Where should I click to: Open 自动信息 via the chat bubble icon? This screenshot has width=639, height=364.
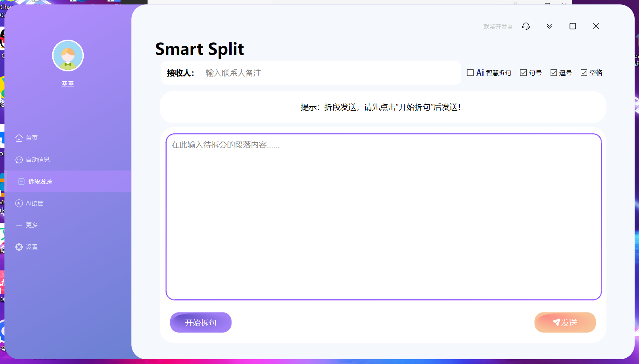coord(19,159)
